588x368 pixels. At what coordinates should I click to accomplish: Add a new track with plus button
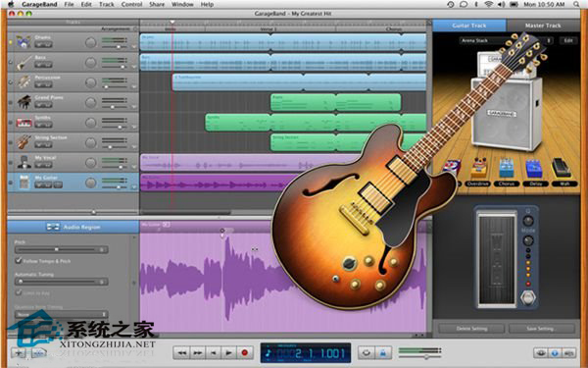point(19,353)
